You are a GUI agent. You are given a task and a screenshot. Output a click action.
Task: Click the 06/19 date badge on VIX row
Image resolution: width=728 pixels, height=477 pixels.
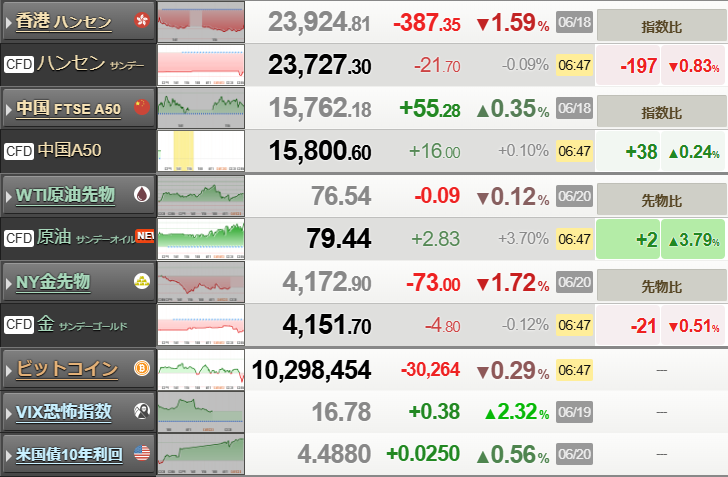tap(574, 412)
